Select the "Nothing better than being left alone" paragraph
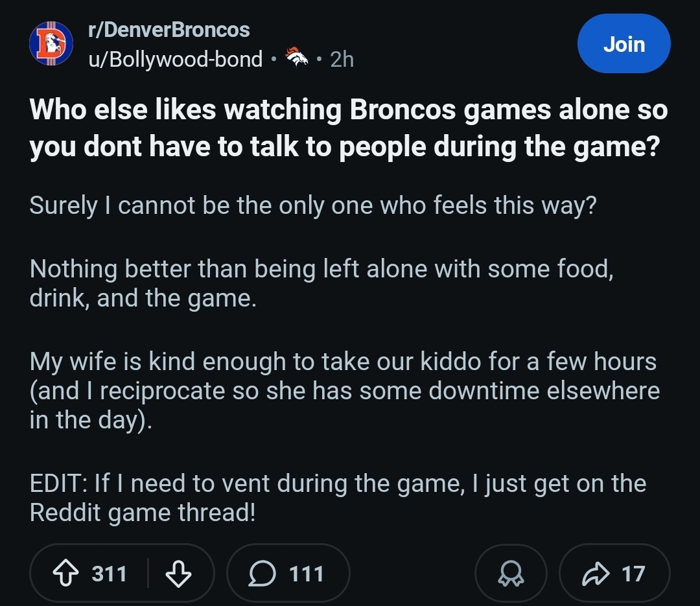 (321, 284)
